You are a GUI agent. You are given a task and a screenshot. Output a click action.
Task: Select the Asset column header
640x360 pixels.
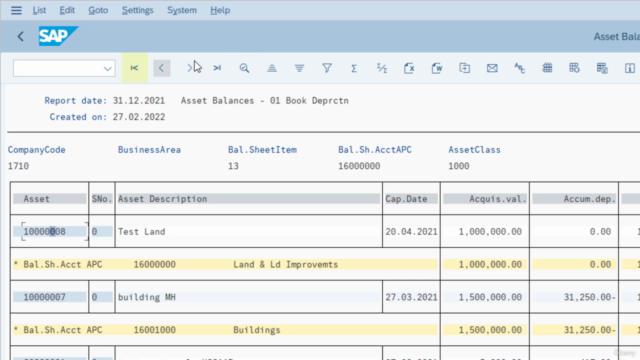49,199
